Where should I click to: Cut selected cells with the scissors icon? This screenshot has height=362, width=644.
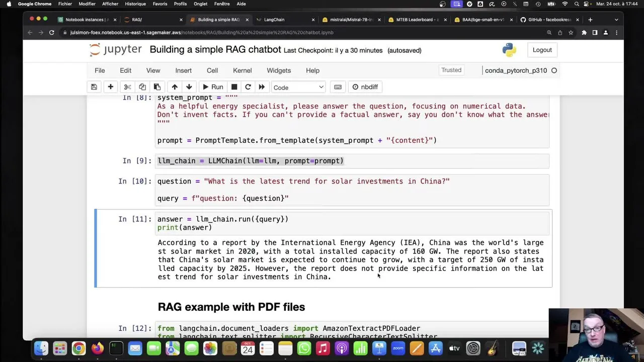point(127,87)
